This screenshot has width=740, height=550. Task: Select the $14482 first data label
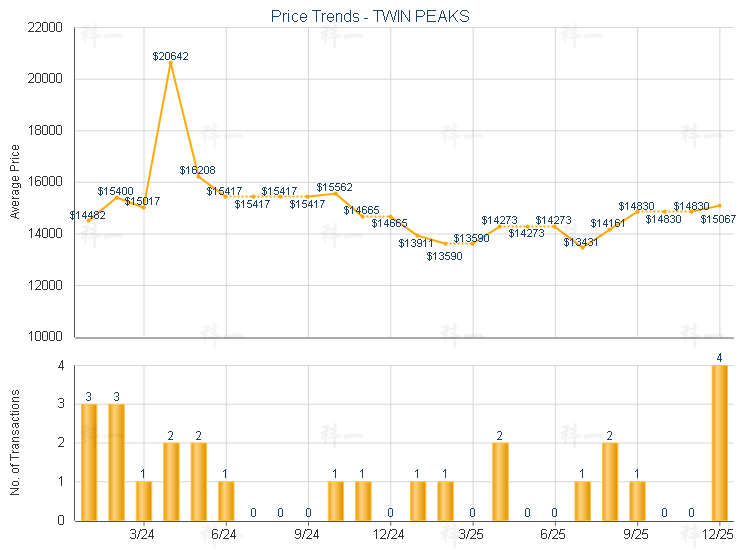point(87,215)
